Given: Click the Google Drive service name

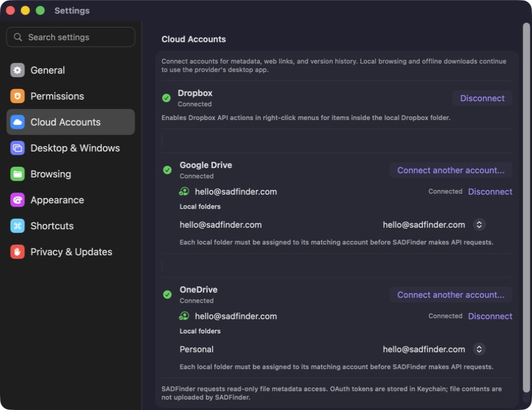Looking at the screenshot, I should coord(206,165).
